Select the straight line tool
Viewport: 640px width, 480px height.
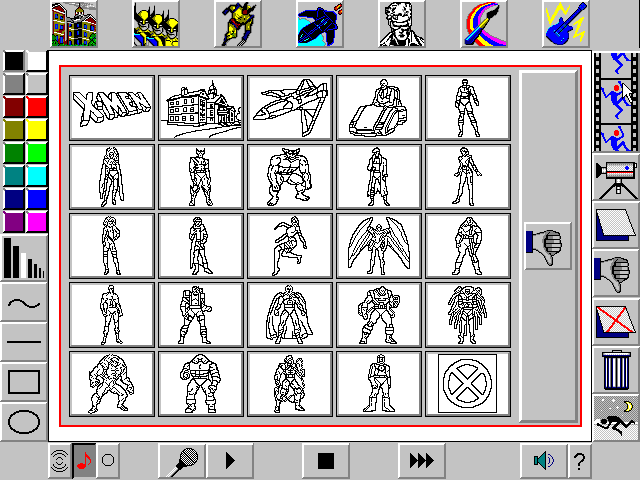24,342
